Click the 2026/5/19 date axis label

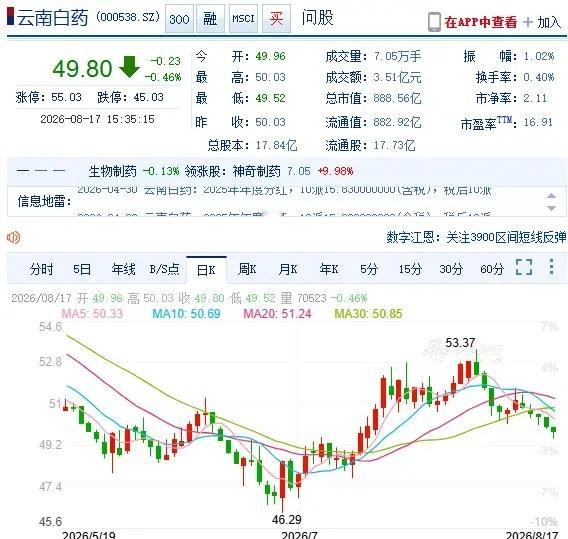pyautogui.click(x=89, y=535)
